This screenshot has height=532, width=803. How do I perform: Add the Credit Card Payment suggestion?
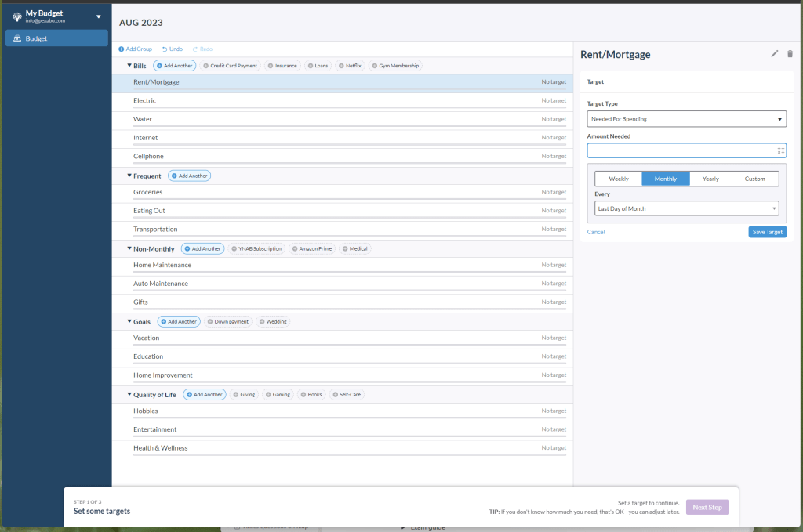tap(230, 66)
